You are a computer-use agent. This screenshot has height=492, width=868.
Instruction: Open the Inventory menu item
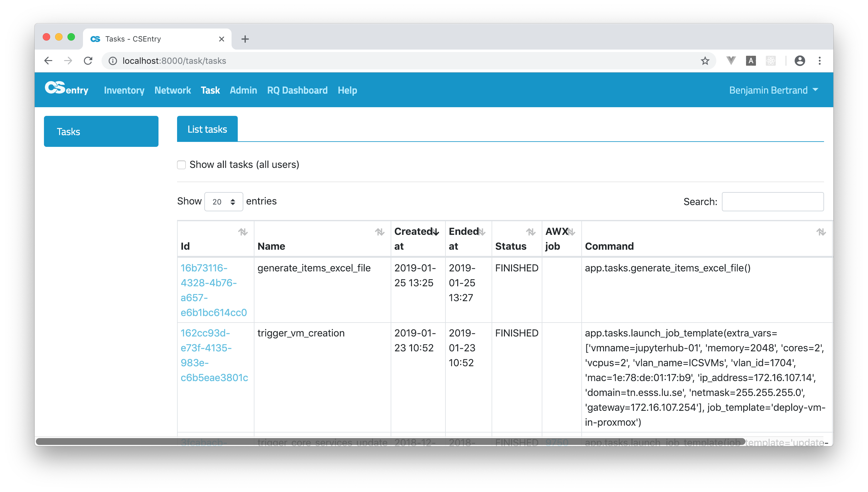point(124,90)
